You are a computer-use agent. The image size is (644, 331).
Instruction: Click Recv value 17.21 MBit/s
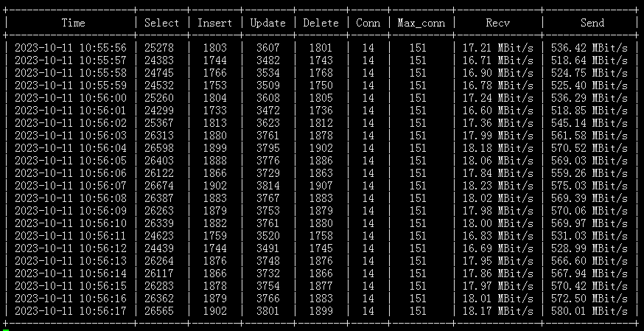coord(498,48)
